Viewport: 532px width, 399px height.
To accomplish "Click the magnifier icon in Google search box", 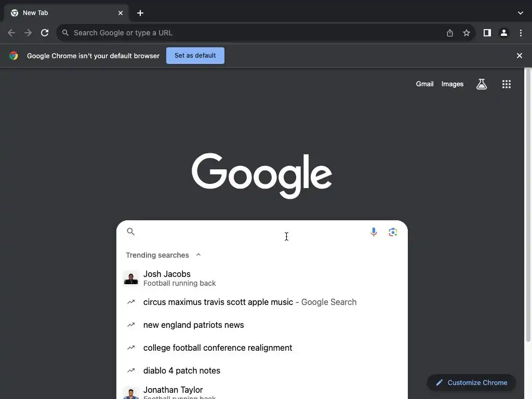I will point(130,232).
